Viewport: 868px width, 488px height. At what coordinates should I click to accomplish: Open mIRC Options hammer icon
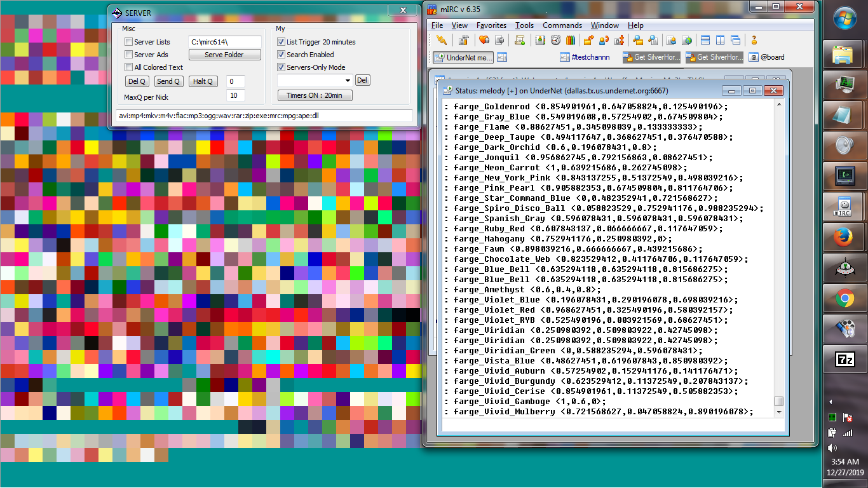point(463,41)
